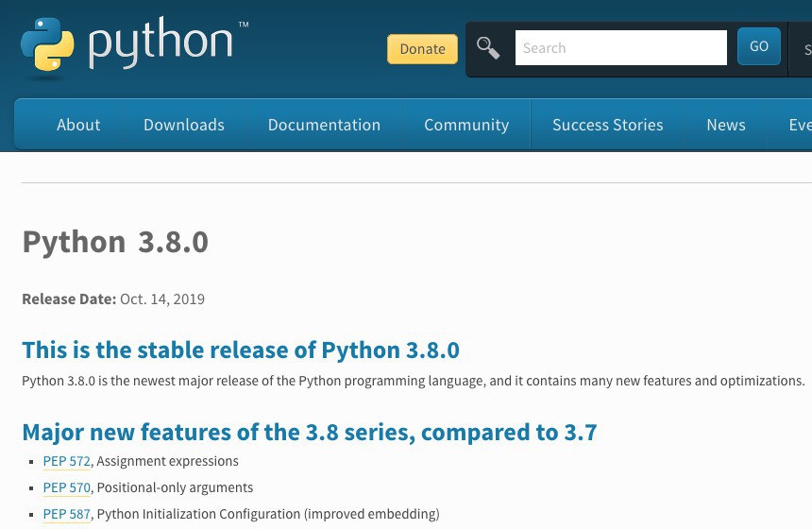Go to Success Stories section

[607, 125]
